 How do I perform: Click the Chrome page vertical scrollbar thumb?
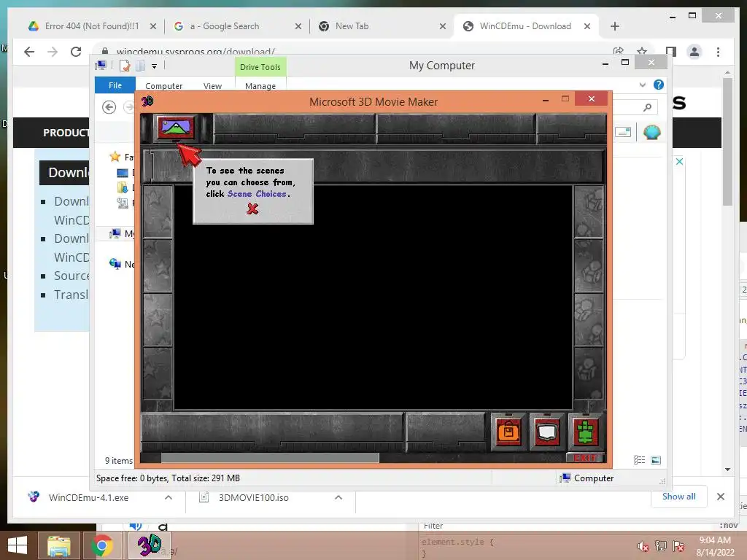pos(727,141)
